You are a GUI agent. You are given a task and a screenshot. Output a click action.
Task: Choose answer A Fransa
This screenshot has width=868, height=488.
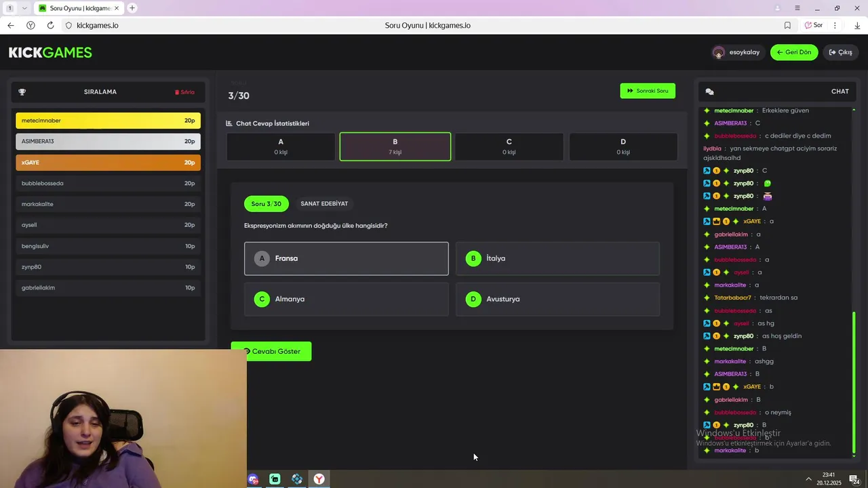click(x=347, y=258)
